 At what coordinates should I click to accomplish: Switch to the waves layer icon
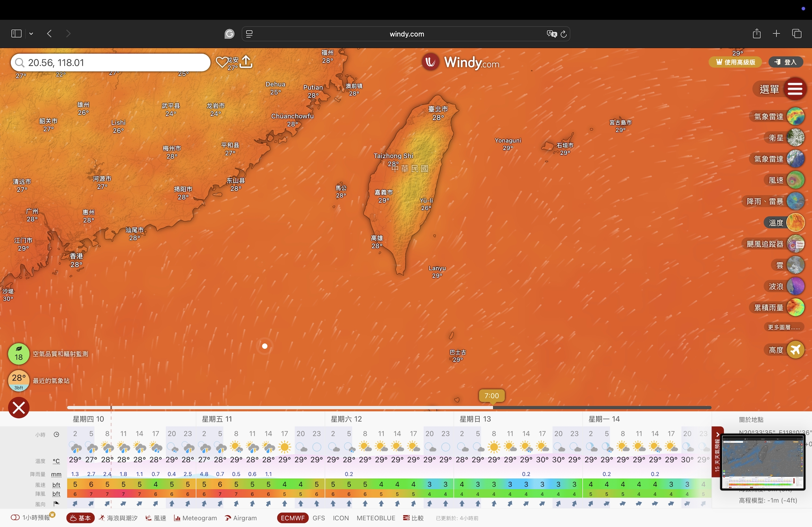point(795,286)
